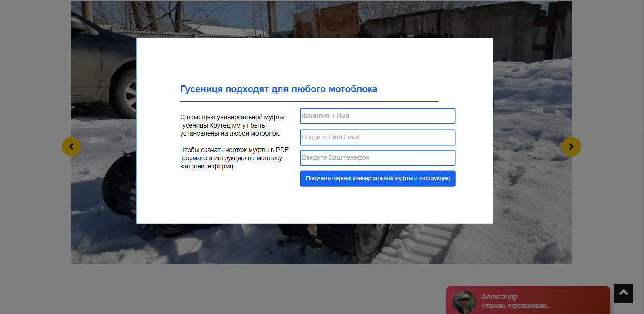Click the black scroll-to-top arrow button
Image resolution: width=644 pixels, height=314 pixels.
pyautogui.click(x=624, y=293)
